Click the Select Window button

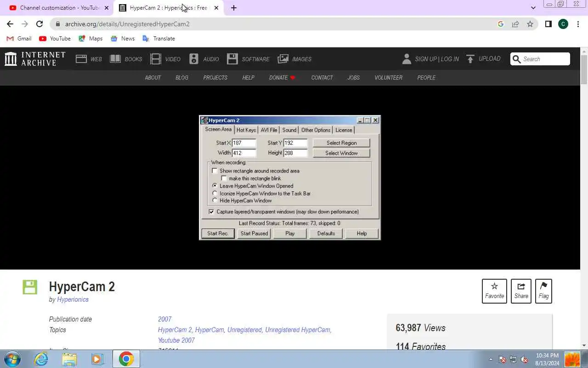tap(341, 153)
